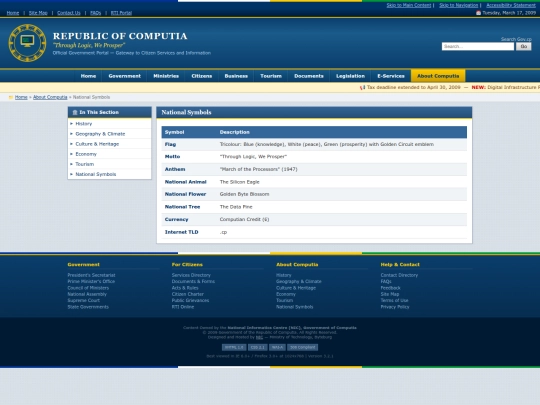
Task: Click the CSS validation badge in the footer
Action: [257, 347]
